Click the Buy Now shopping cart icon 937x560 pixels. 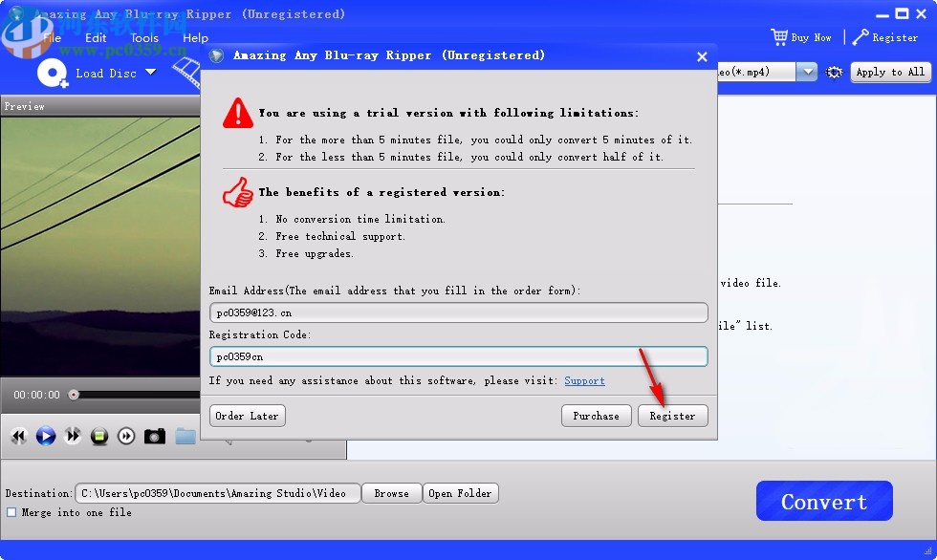point(779,36)
